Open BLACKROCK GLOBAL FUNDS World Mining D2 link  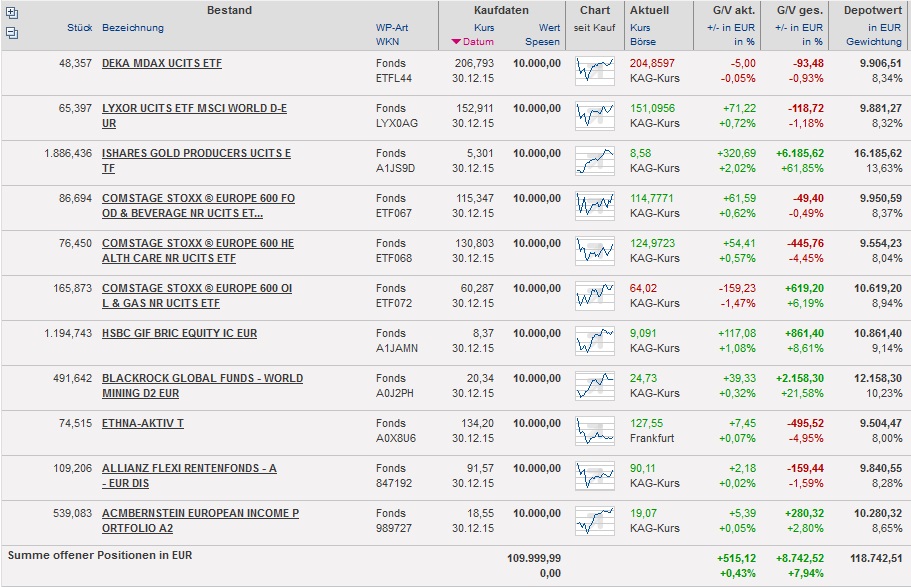tap(202, 386)
